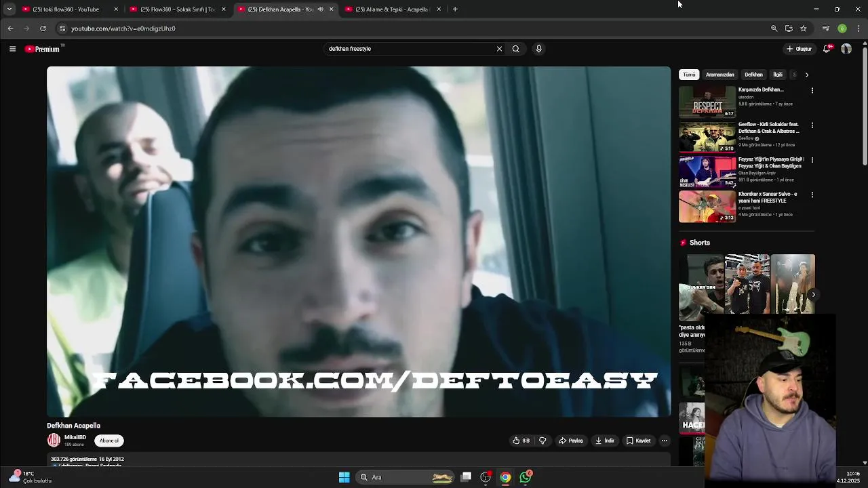
Task: Open Karşınızda Defkhan RESPECT thumbnail
Action: click(x=707, y=102)
